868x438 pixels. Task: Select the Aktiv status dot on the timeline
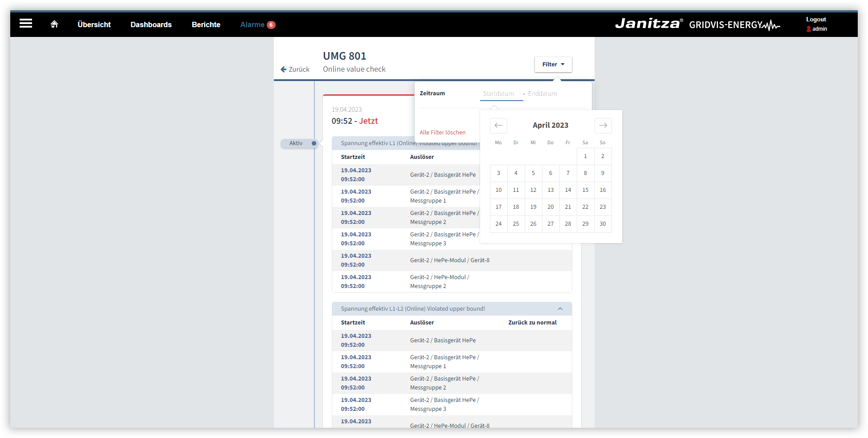(314, 143)
